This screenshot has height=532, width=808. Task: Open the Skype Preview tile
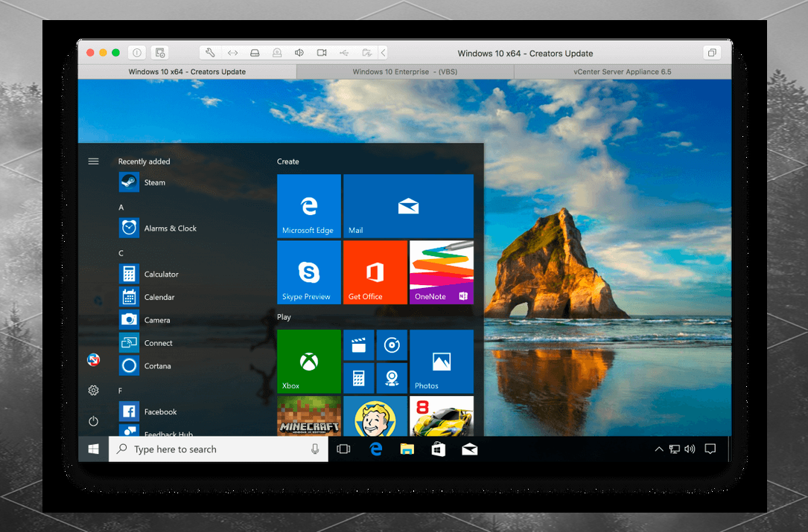pyautogui.click(x=308, y=272)
